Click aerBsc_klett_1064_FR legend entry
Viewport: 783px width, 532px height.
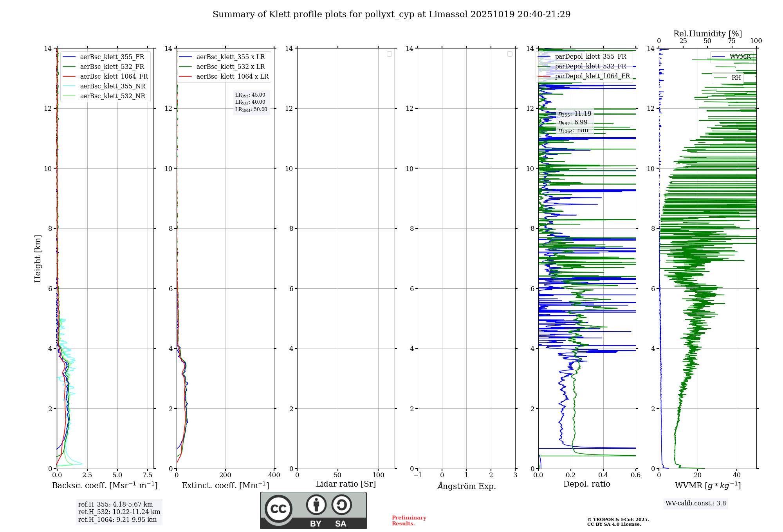(x=114, y=77)
